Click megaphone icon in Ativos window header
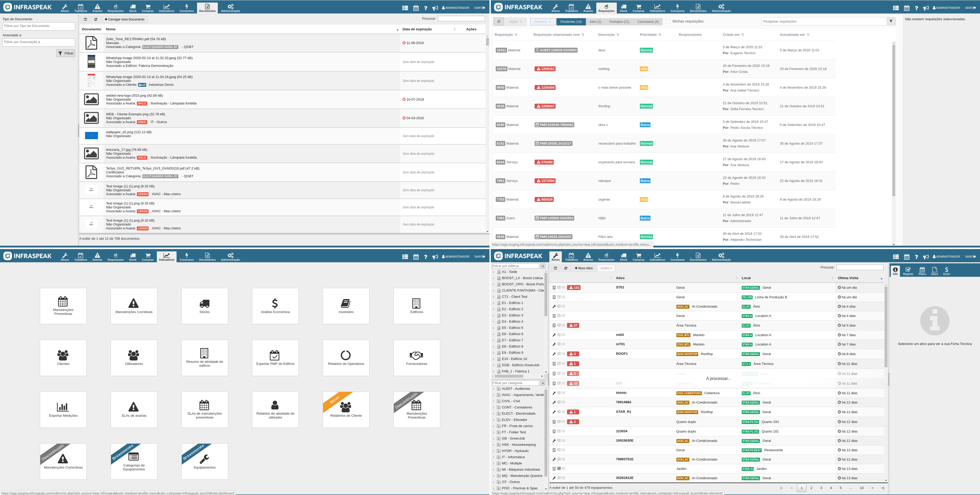 pyautogui.click(x=926, y=257)
